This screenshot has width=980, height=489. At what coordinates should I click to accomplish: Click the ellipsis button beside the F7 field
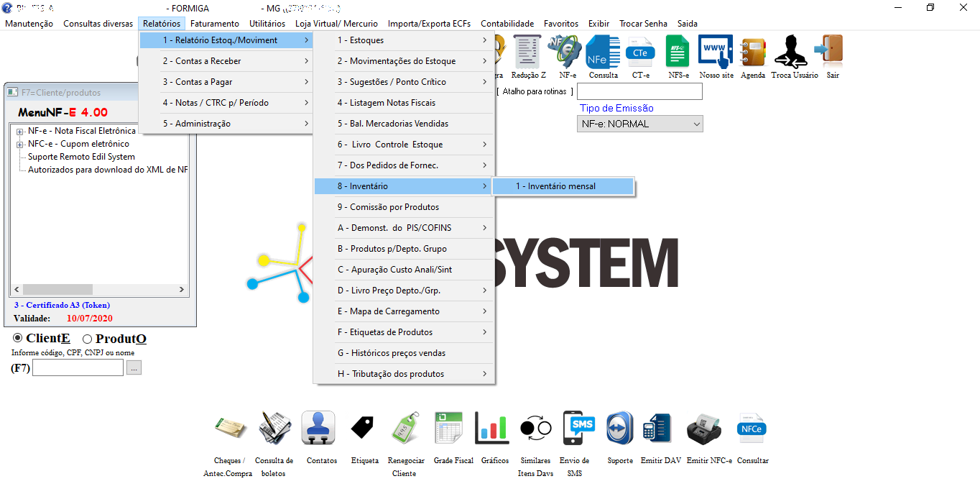(x=134, y=368)
